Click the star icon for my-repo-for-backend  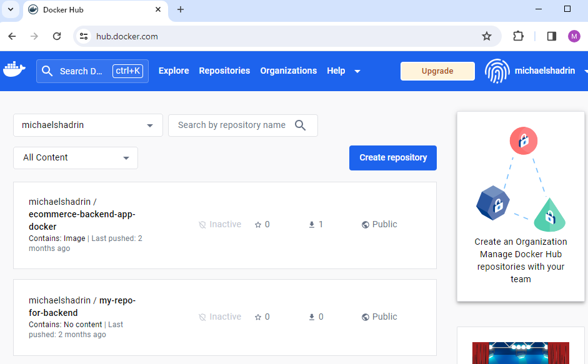[258, 317]
